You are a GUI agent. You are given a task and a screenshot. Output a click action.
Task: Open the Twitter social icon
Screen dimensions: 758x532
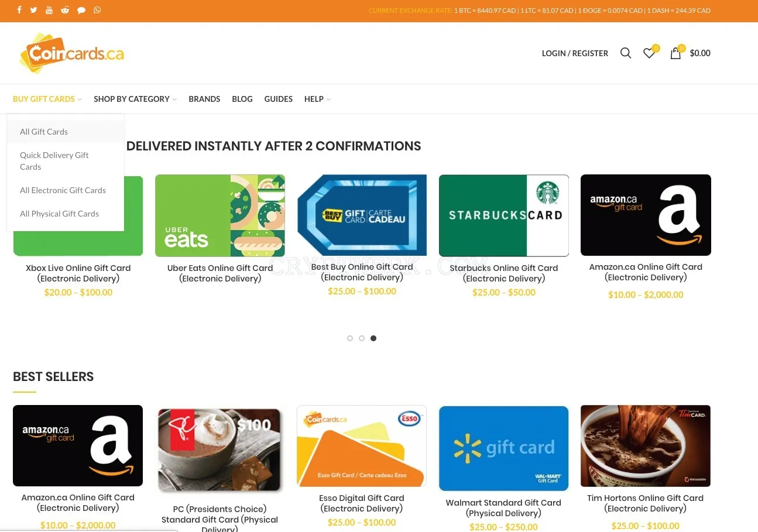click(34, 10)
